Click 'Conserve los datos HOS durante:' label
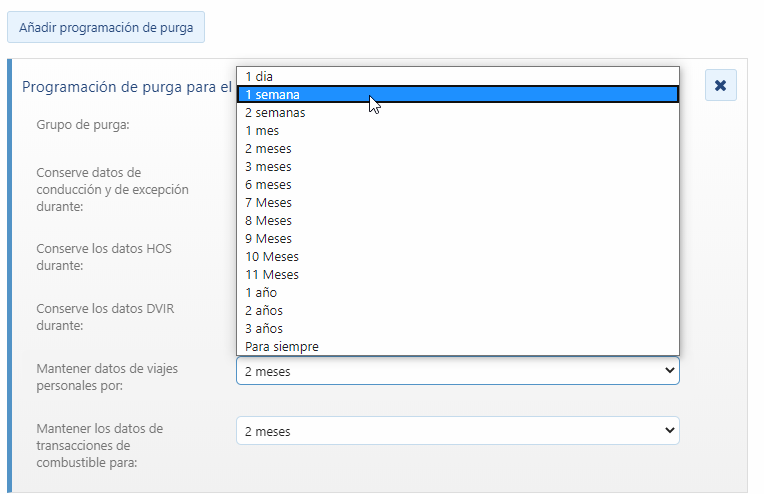Viewport: 764px width, 494px height. pos(104,257)
